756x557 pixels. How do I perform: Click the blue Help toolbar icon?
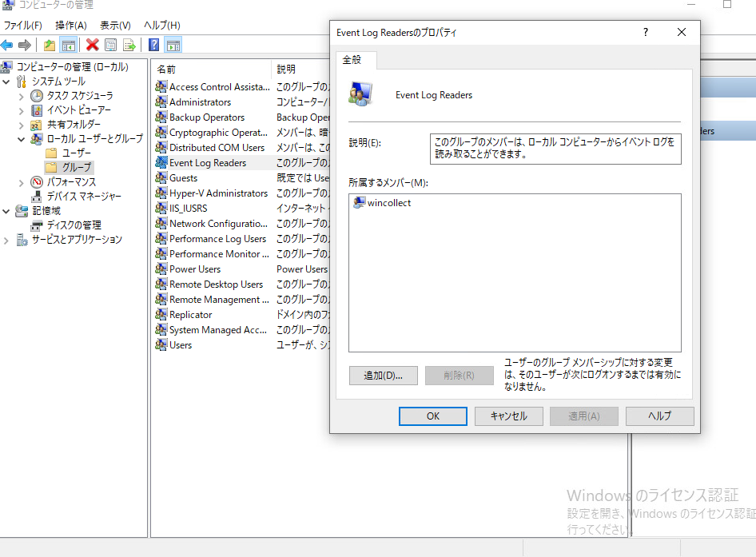[153, 46]
